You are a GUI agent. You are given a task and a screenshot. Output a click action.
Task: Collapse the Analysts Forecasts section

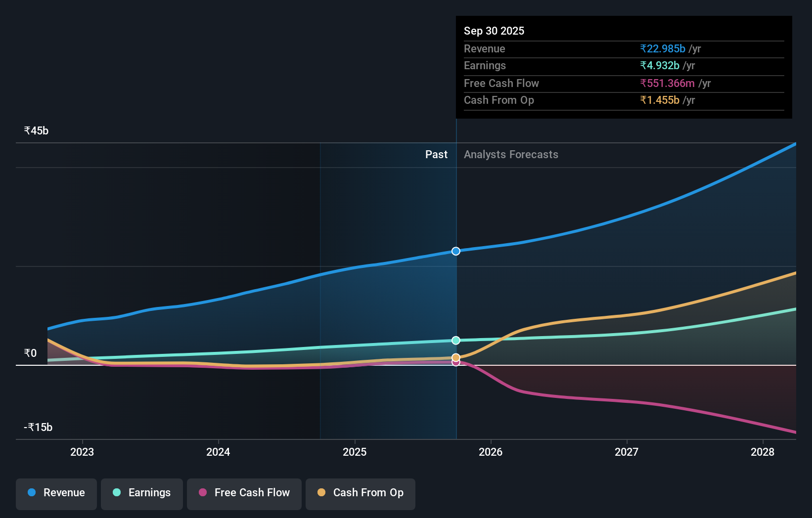(511, 154)
